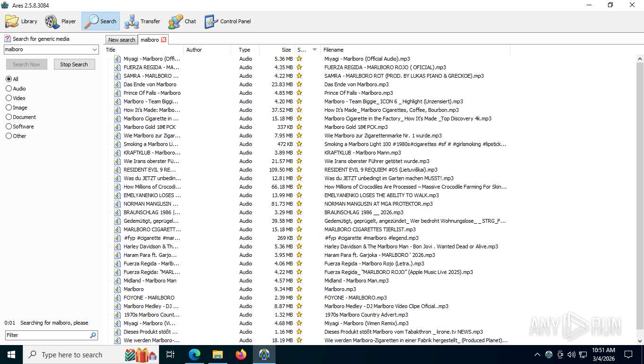The height and width of the screenshot is (364, 644).
Task: Show hidden system tray icons
Action: point(537,355)
